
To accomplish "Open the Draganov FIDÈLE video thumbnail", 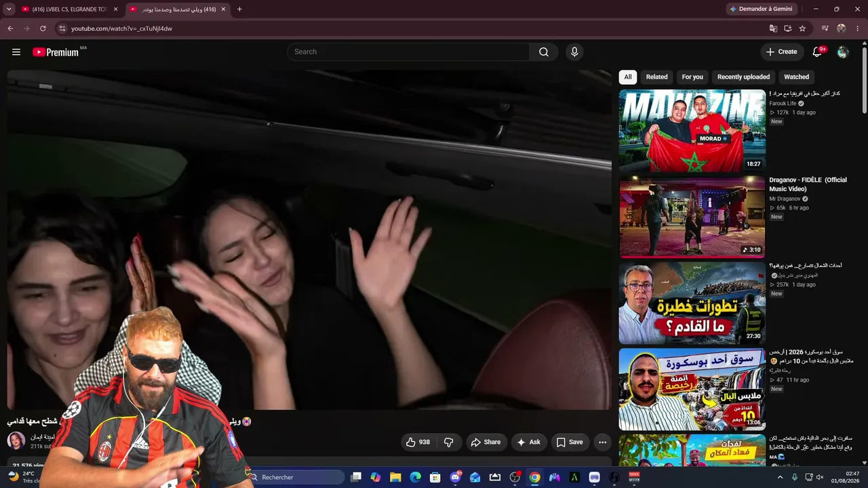I will [x=692, y=217].
